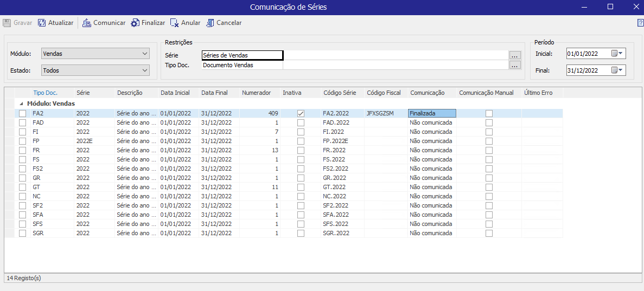Click the Cancelar exit icon
The width and height of the screenshot is (644, 291).
[x=210, y=23]
